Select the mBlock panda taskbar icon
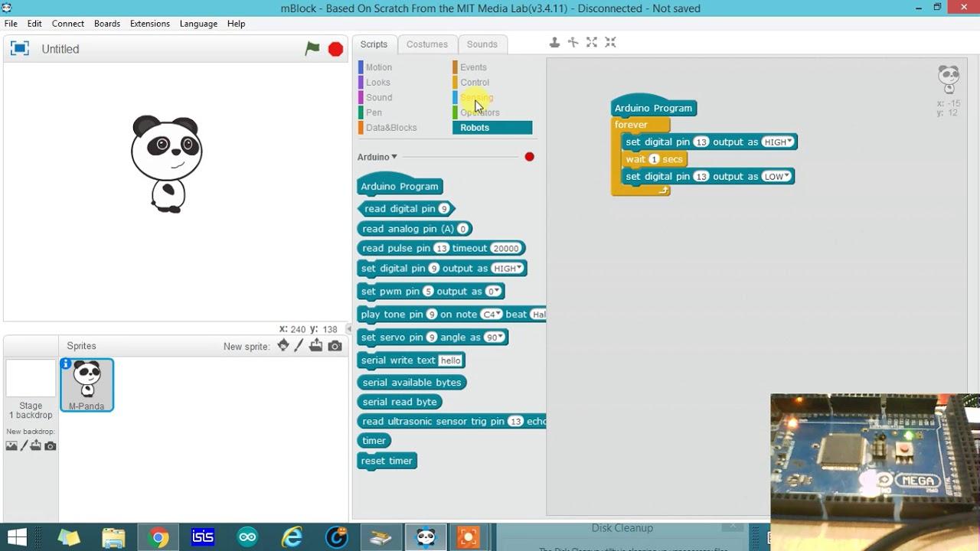This screenshot has height=551, width=980. (426, 537)
